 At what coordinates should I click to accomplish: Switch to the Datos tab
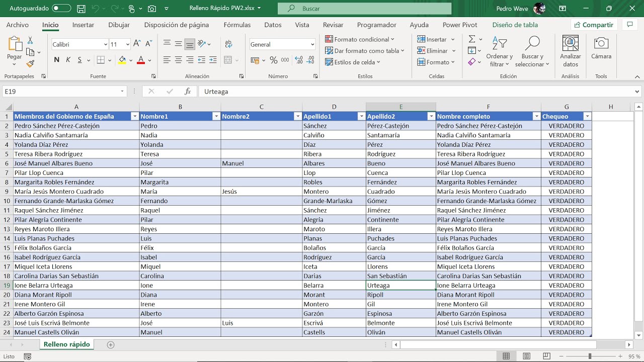pyautogui.click(x=273, y=25)
